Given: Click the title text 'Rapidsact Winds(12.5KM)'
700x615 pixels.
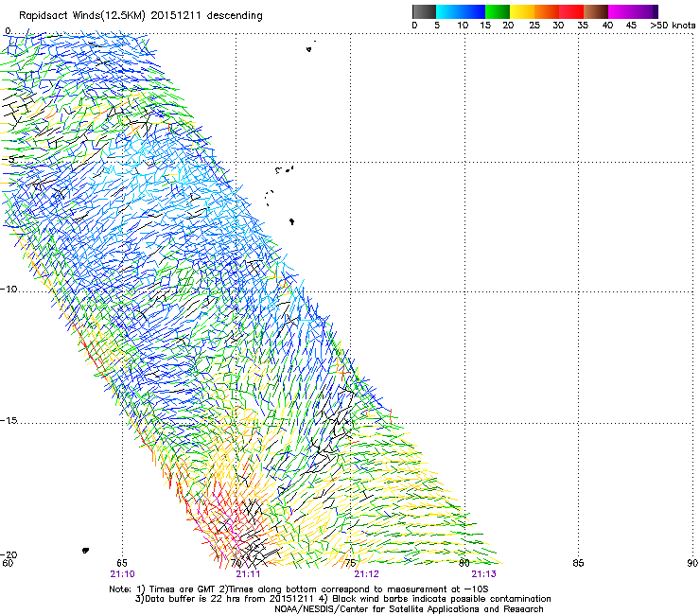Looking at the screenshot, I should click(x=82, y=16).
